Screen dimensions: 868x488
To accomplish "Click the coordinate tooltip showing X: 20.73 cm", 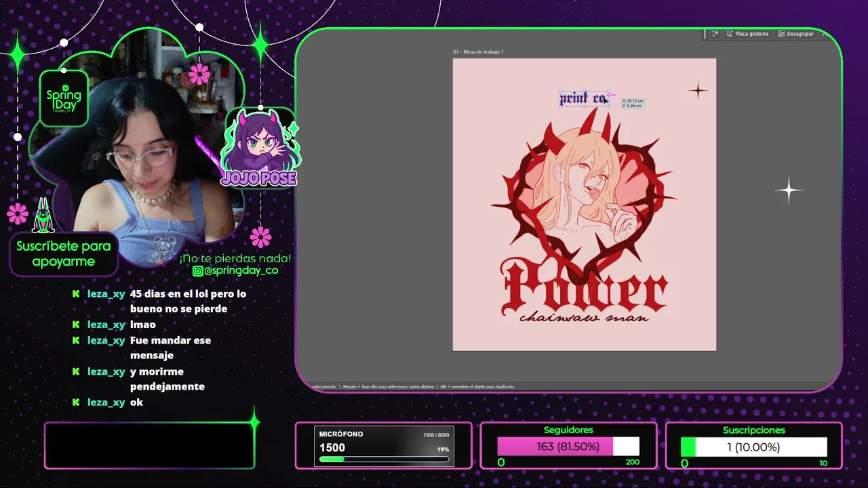I will tap(633, 103).
